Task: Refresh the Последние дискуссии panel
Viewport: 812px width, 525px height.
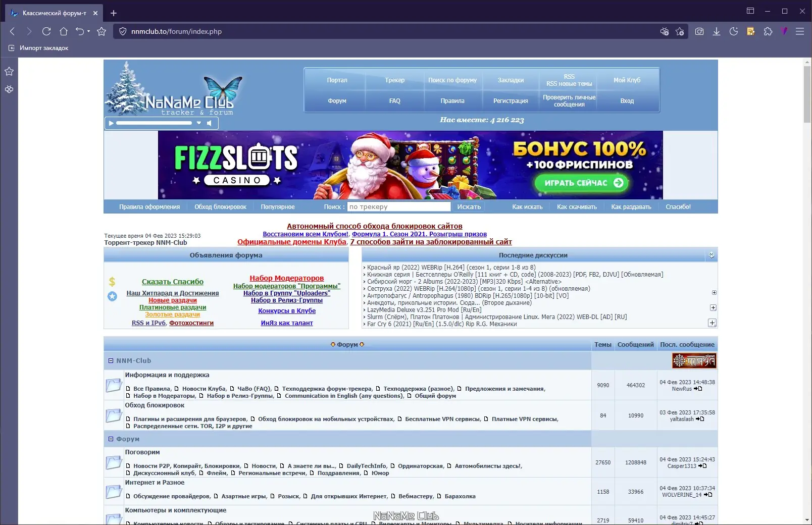Action: 712,255
